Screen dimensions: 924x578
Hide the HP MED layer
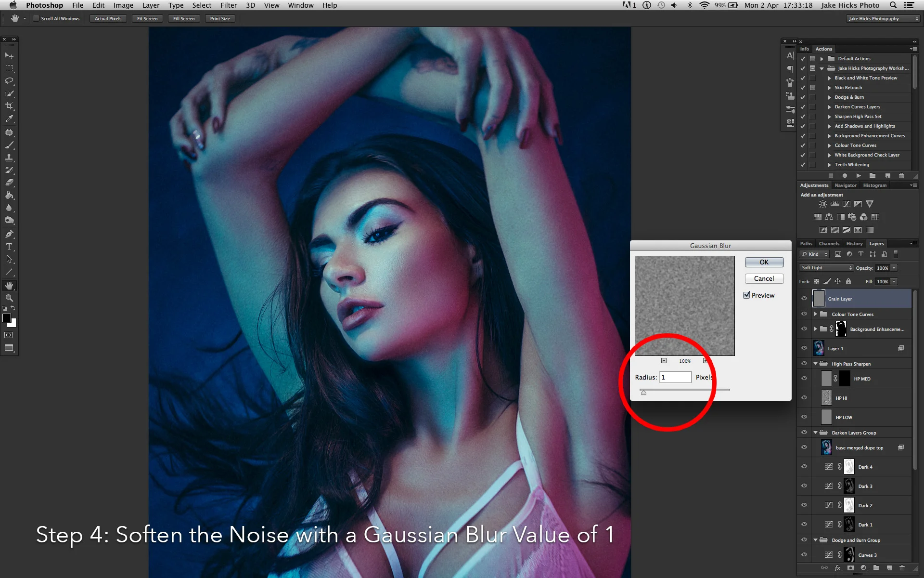coord(804,379)
